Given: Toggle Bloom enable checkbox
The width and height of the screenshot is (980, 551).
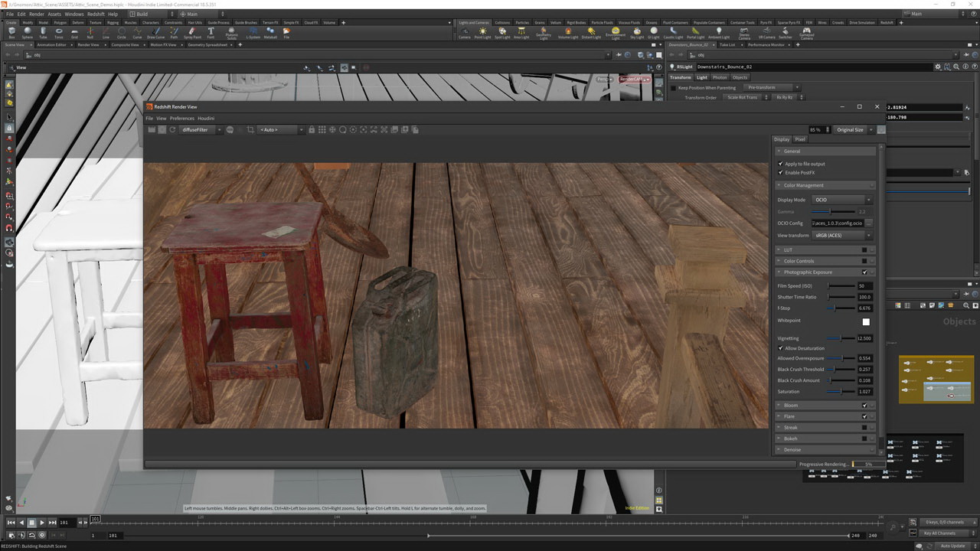Looking at the screenshot, I should [x=864, y=405].
